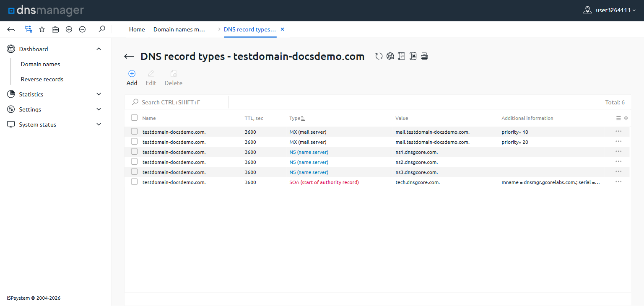Viewport: 644px width, 306px height.
Task: Toggle the menu tree icon in top toolbar
Action: pos(29,29)
